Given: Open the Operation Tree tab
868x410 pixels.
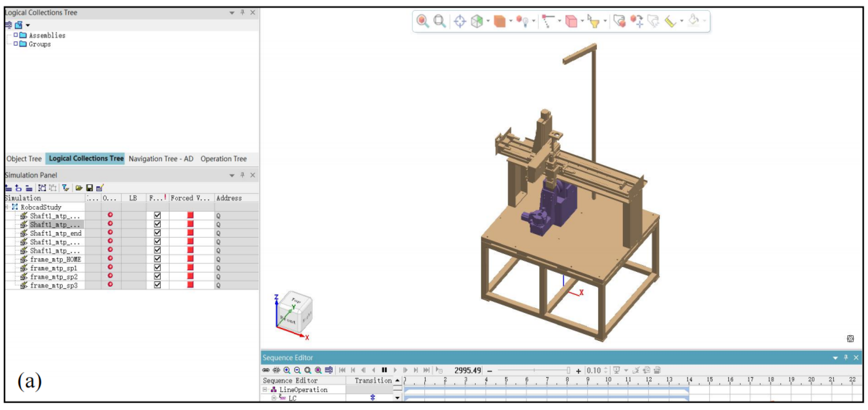Looking at the screenshot, I should [x=223, y=159].
